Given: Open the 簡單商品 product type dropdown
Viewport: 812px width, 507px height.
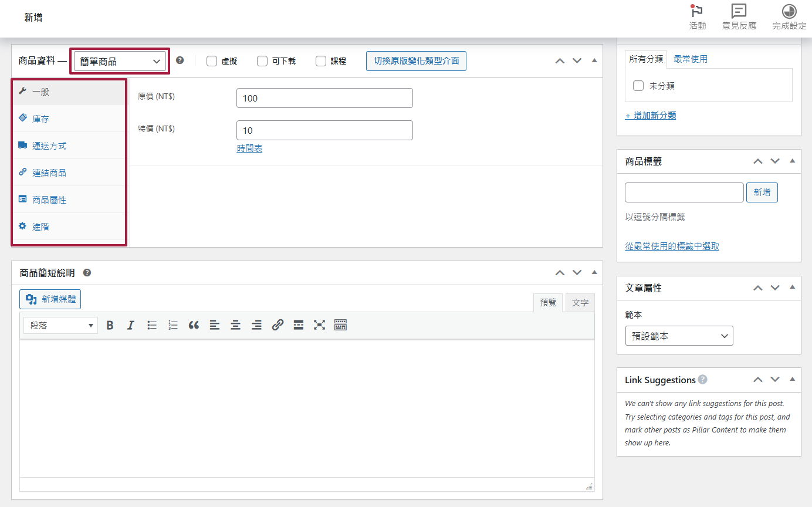Looking at the screenshot, I should tap(120, 61).
